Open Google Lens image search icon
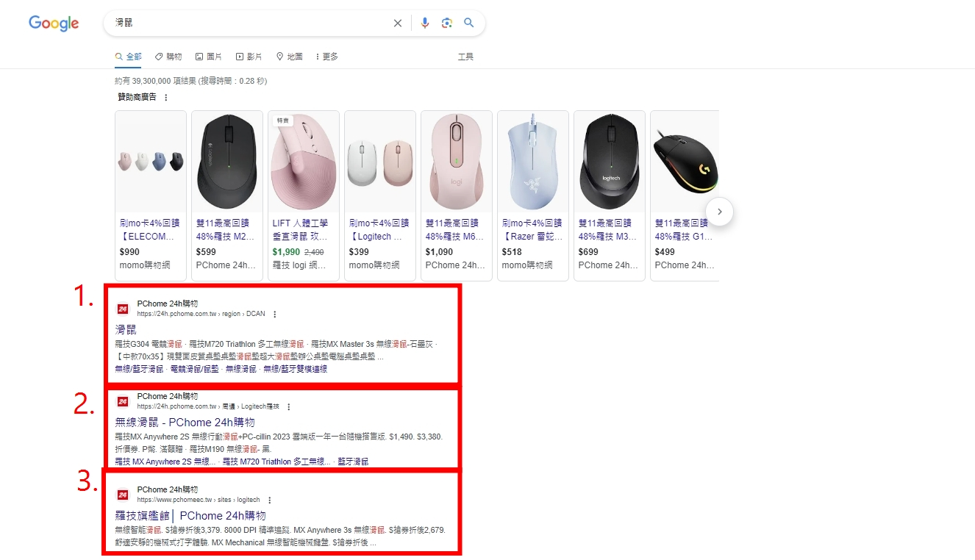 click(x=446, y=24)
